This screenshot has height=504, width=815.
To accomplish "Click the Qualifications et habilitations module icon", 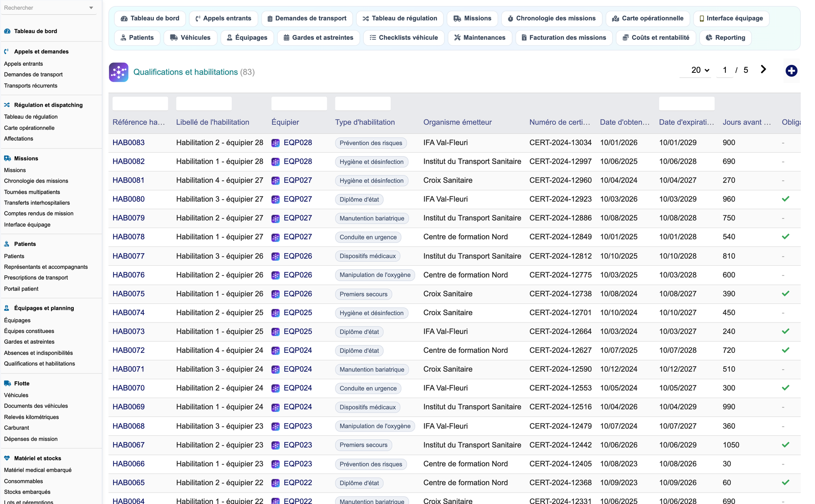I will pyautogui.click(x=119, y=72).
